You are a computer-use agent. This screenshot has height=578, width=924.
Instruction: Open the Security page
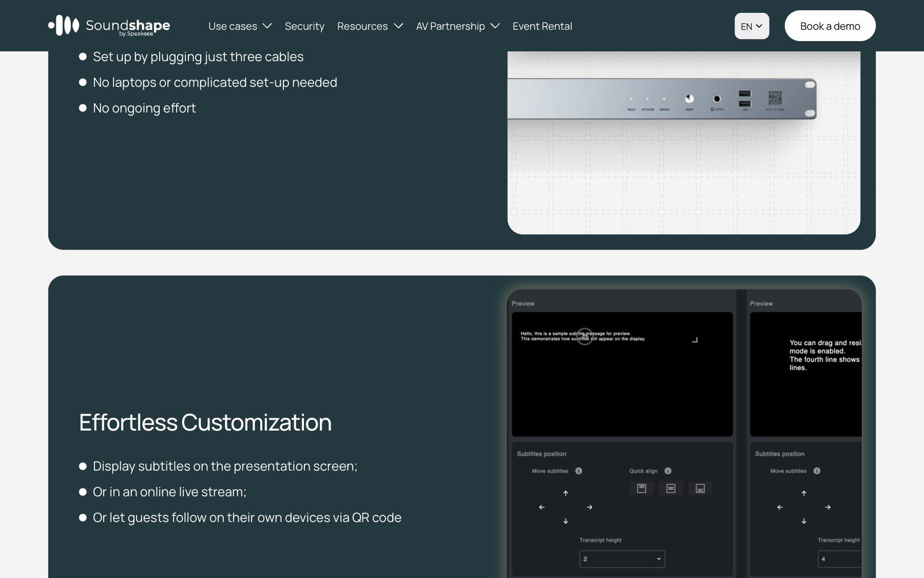click(304, 26)
